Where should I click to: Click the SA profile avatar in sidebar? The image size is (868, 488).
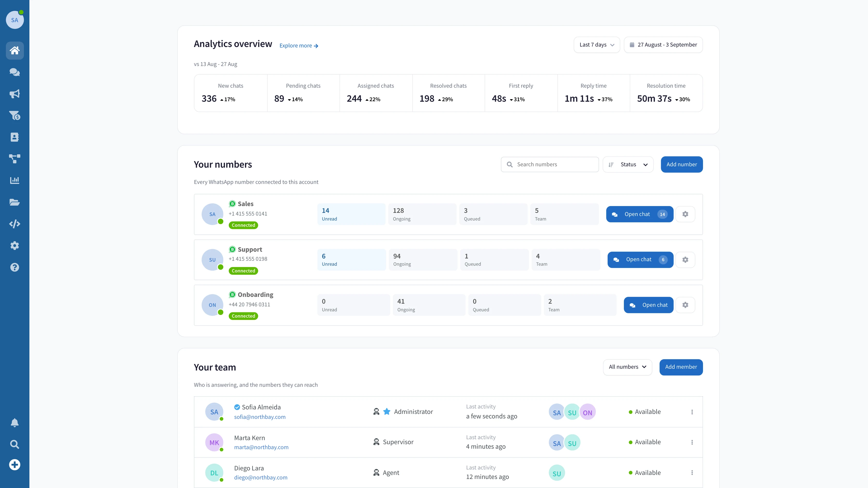(x=14, y=20)
